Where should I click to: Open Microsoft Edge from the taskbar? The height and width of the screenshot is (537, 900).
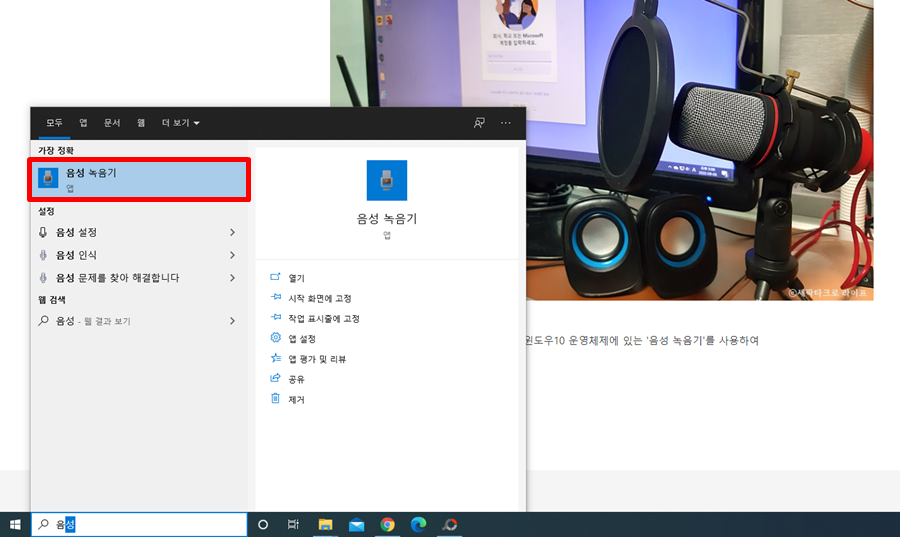(418, 524)
